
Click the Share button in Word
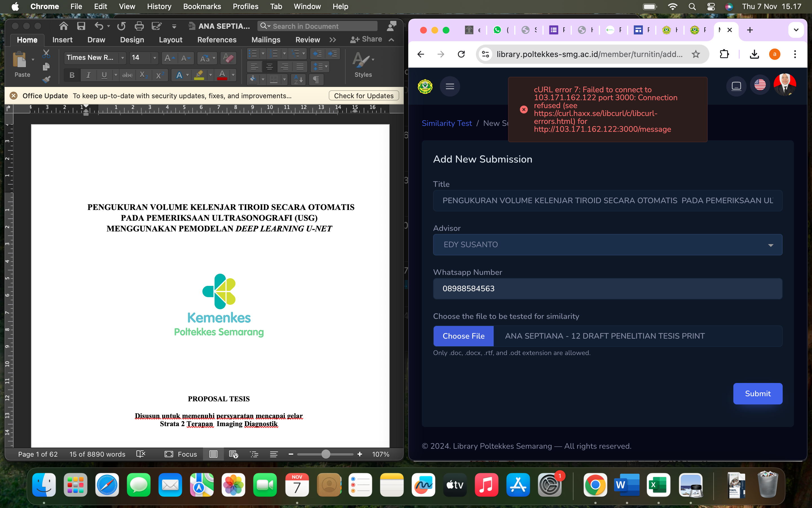(366, 39)
